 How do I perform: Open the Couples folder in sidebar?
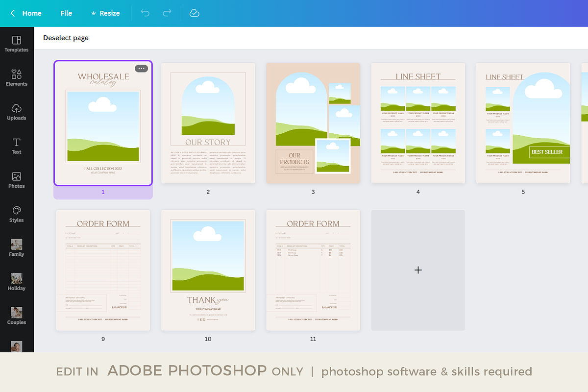(x=17, y=316)
